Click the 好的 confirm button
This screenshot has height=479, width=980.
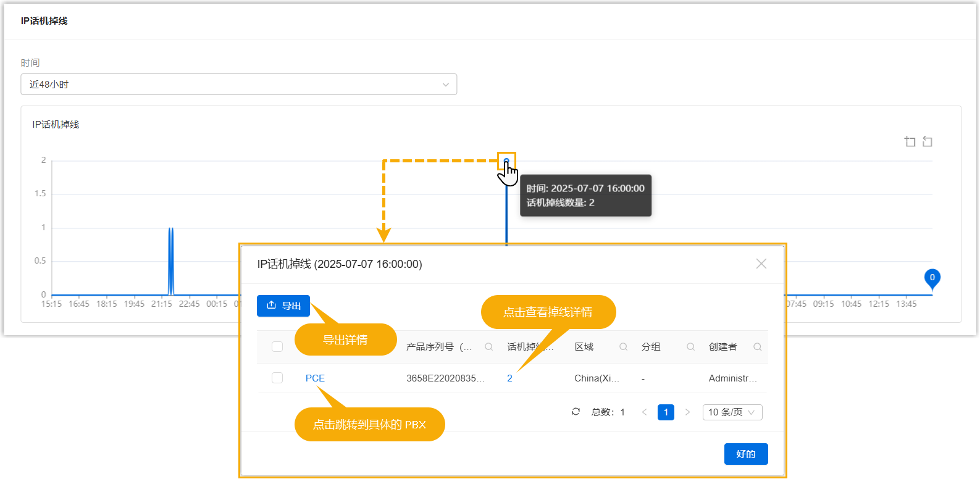point(745,454)
